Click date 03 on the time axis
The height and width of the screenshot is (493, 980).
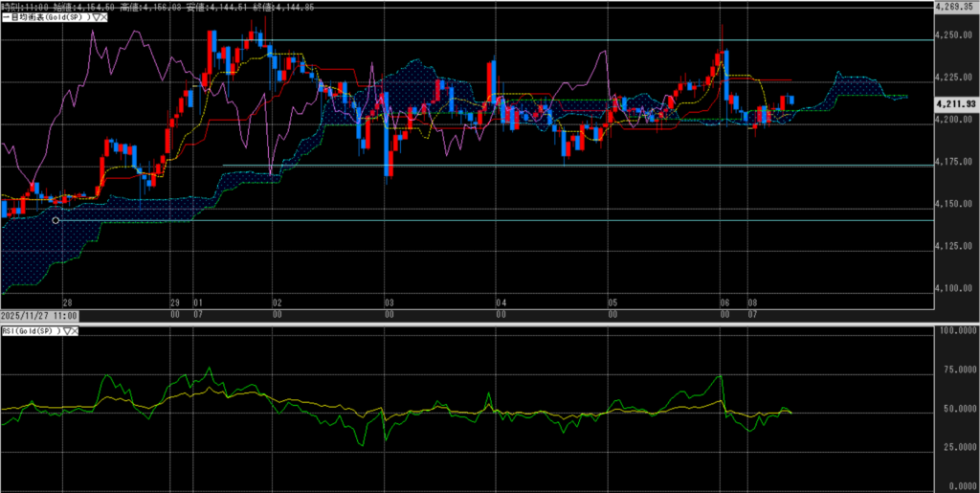(x=389, y=301)
